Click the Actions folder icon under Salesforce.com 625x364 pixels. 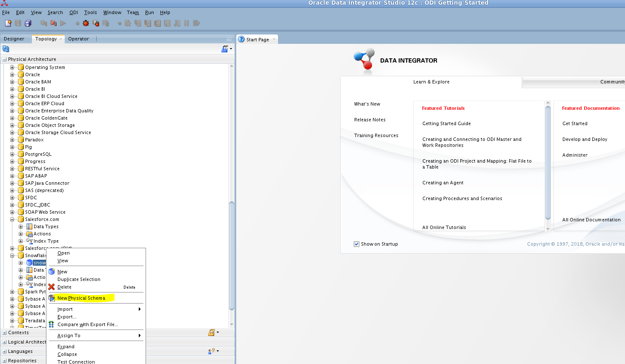coord(29,234)
